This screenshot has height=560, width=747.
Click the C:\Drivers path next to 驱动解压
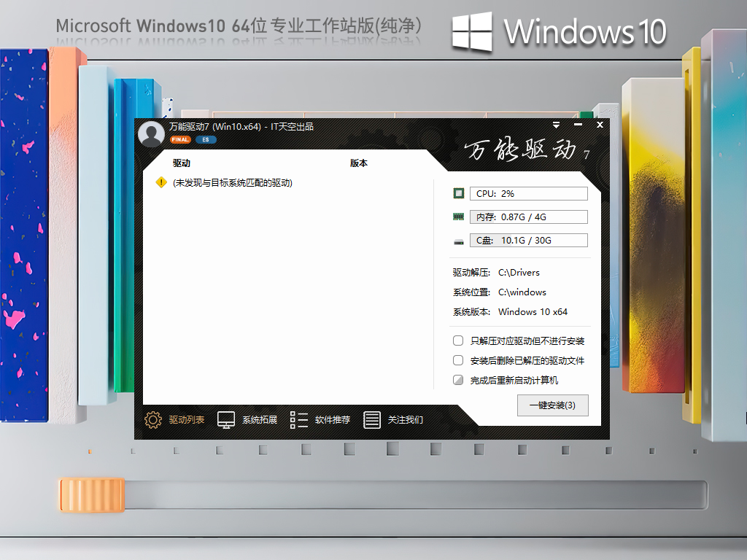(x=519, y=272)
